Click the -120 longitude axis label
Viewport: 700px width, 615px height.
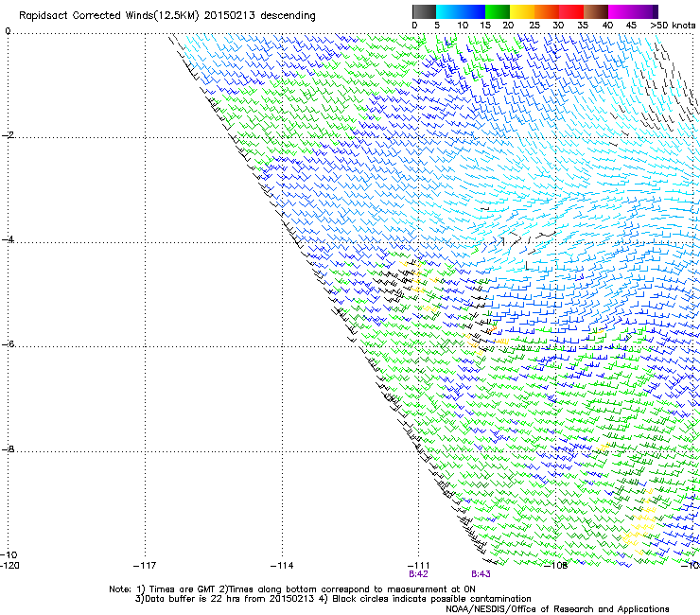[9, 566]
